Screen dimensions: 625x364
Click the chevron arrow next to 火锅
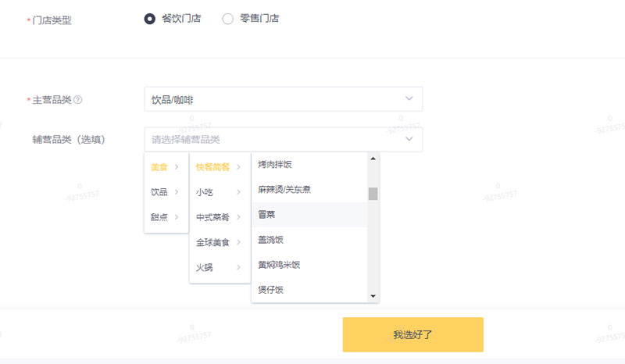238,267
